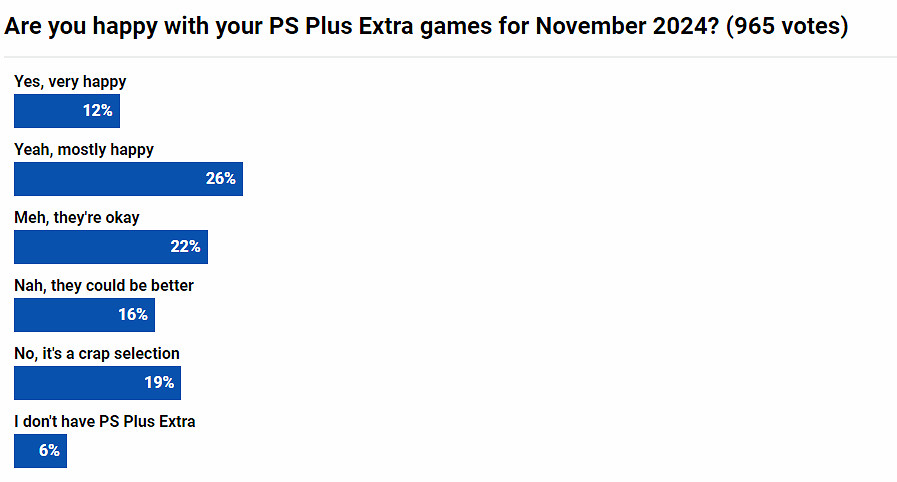Click the '22%' percentage text
The width and height of the screenshot is (897, 482).
click(185, 247)
